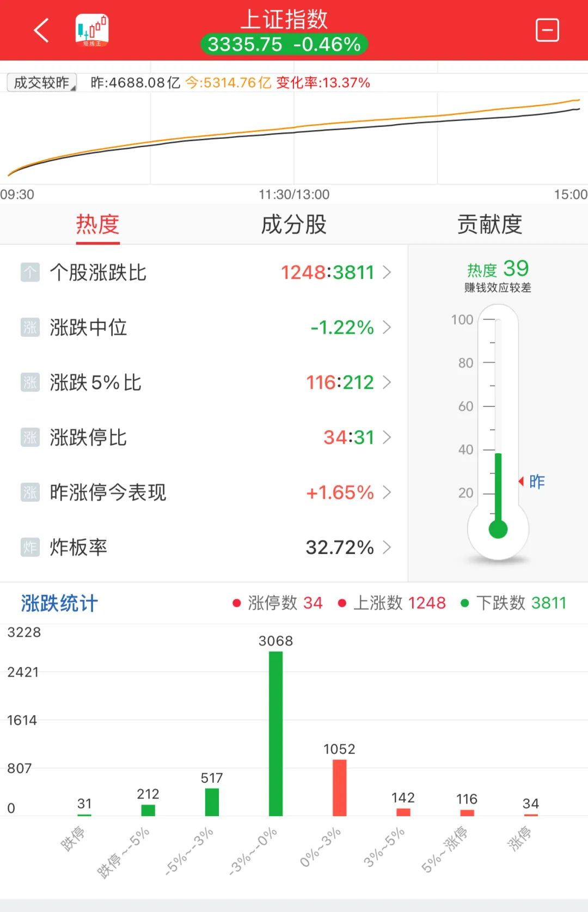
Task: Open 涨跌停比 34:31 detail
Action: 204,437
